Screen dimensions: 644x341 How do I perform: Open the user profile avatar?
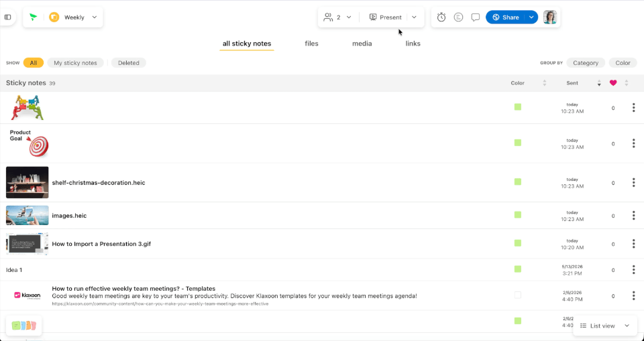pos(550,17)
